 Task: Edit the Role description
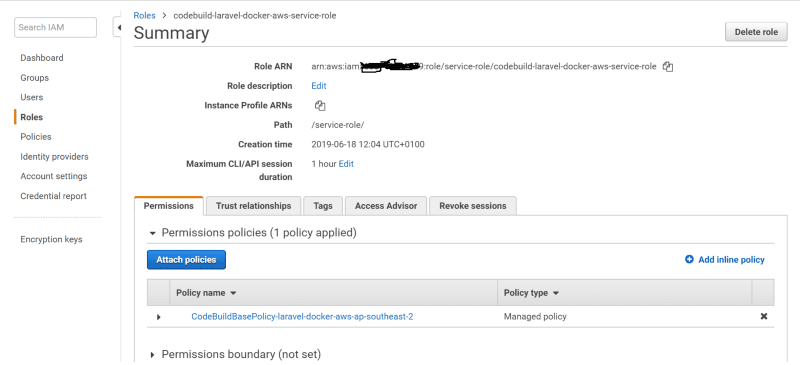(319, 86)
